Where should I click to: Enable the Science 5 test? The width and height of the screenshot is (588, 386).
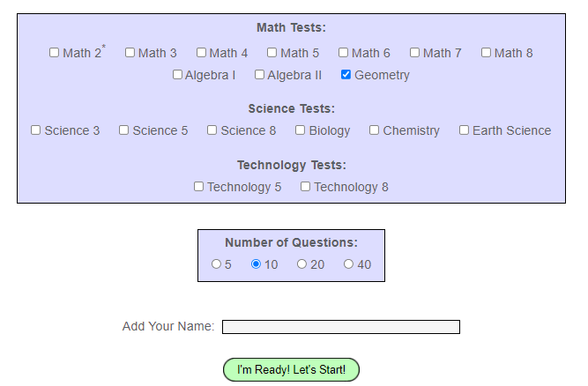click(124, 130)
